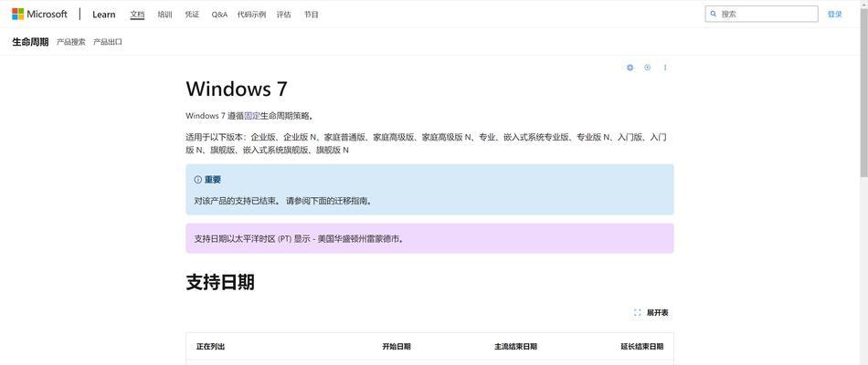Image resolution: width=868 pixels, height=365 pixels.
Task: Open the 代码示例 menu item
Action: point(251,15)
